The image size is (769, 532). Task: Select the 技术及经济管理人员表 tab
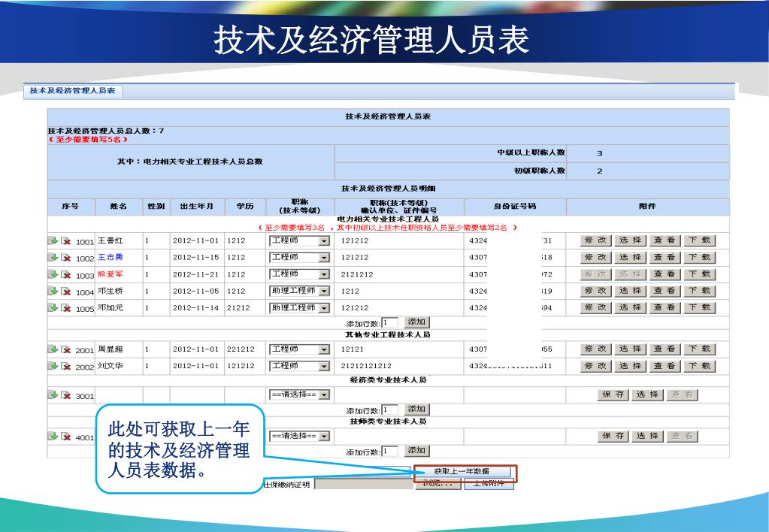(x=72, y=91)
